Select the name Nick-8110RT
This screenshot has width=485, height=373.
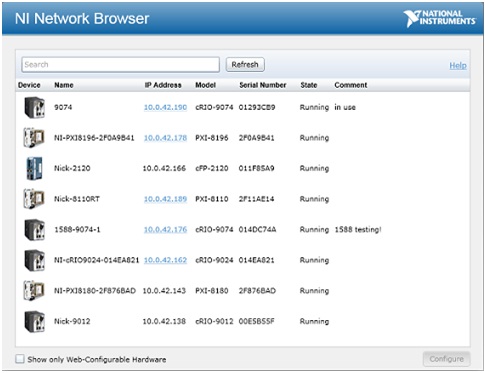pos(77,199)
